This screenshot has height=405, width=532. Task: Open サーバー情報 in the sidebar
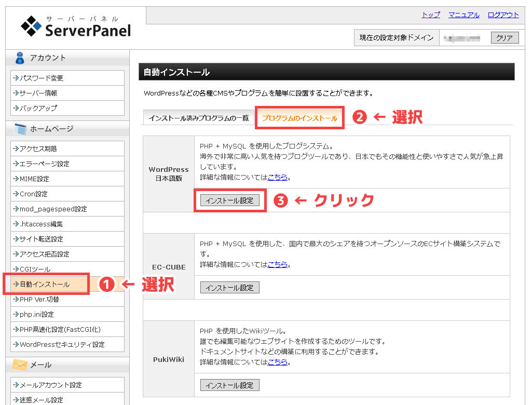click(67, 93)
